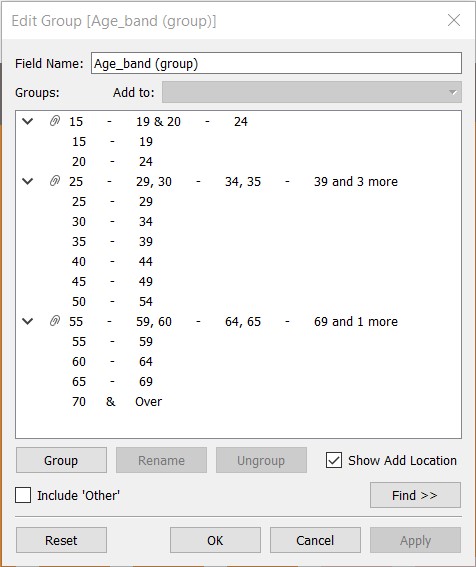Select the member '20 - 24'
This screenshot has height=567, width=476.
click(112, 161)
